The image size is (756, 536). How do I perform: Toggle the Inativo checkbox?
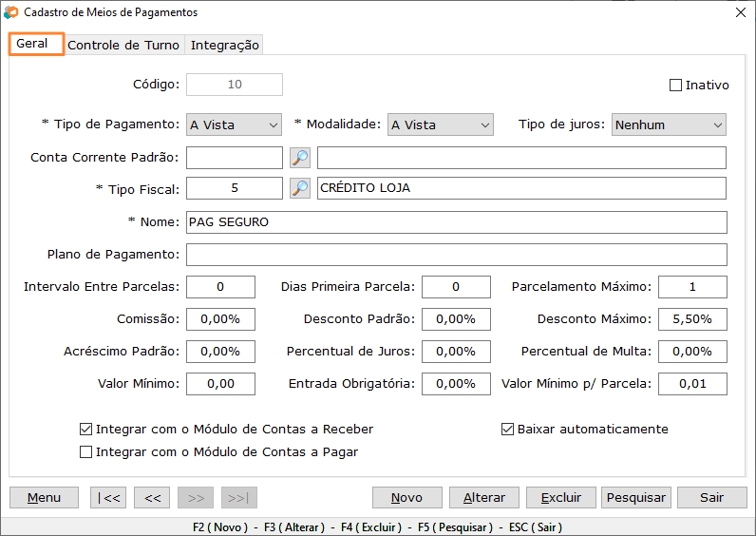pos(676,86)
